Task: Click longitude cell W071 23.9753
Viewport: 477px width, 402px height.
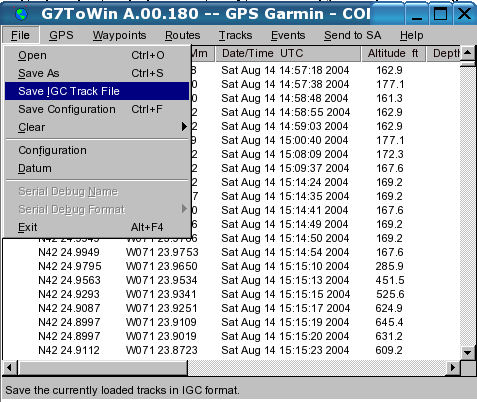Action: (x=162, y=252)
